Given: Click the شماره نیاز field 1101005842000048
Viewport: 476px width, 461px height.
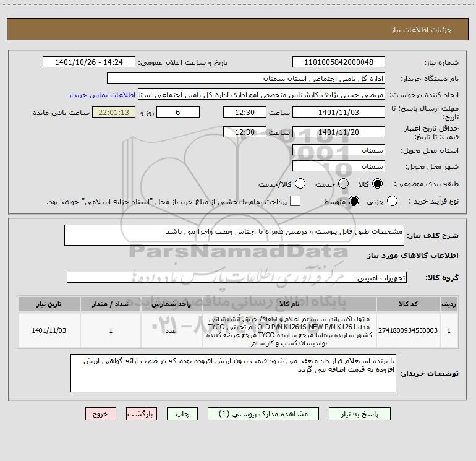Looking at the screenshot, I should 339,62.
